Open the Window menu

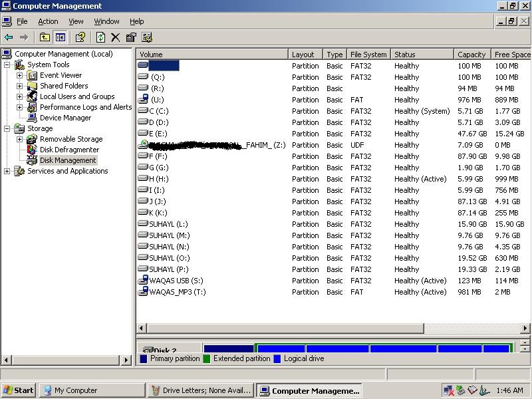click(106, 21)
